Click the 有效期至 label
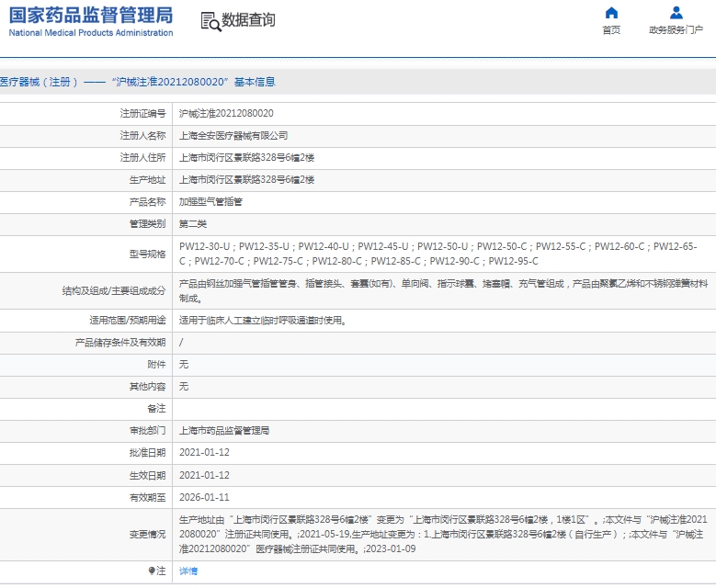This screenshot has height=588, width=716. pos(147,497)
